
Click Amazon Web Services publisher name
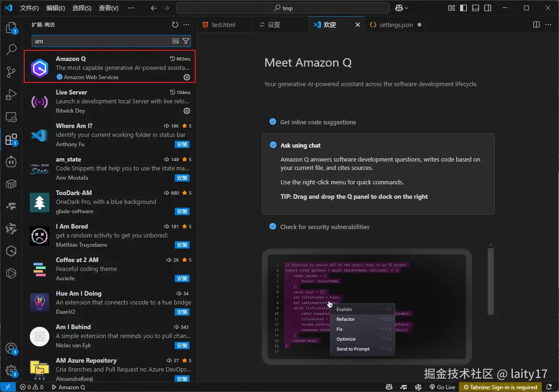pos(91,77)
